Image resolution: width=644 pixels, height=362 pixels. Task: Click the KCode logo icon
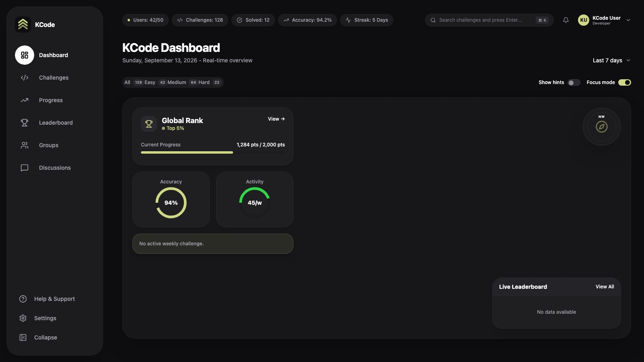23,25
